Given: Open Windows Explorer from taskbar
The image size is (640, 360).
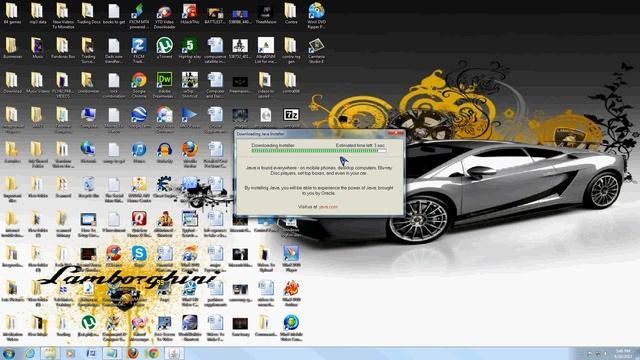Looking at the screenshot, I should [x=50, y=353].
